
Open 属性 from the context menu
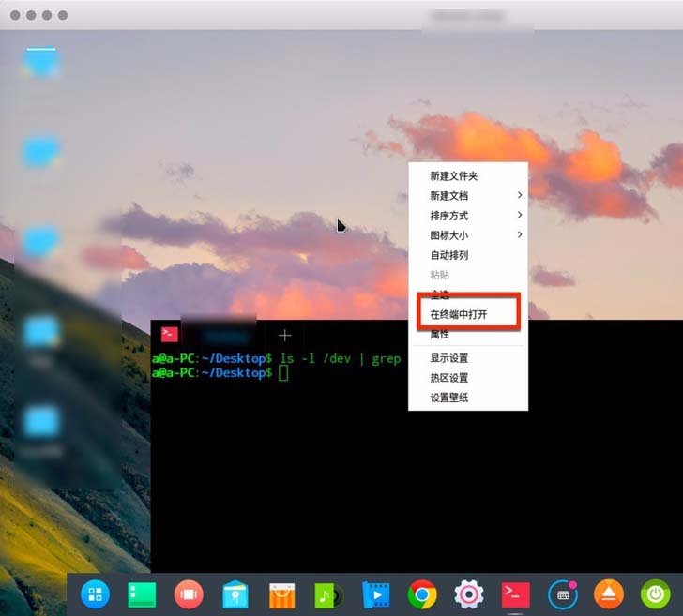[468, 334]
